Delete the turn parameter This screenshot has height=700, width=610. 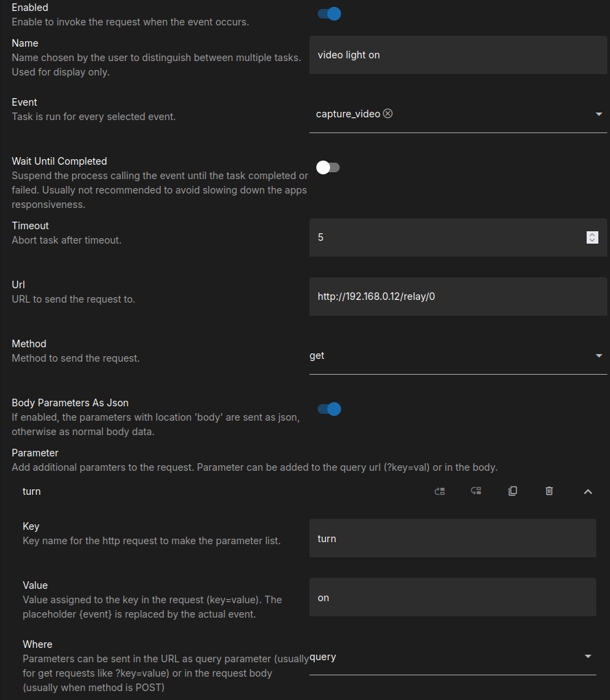coord(549,491)
